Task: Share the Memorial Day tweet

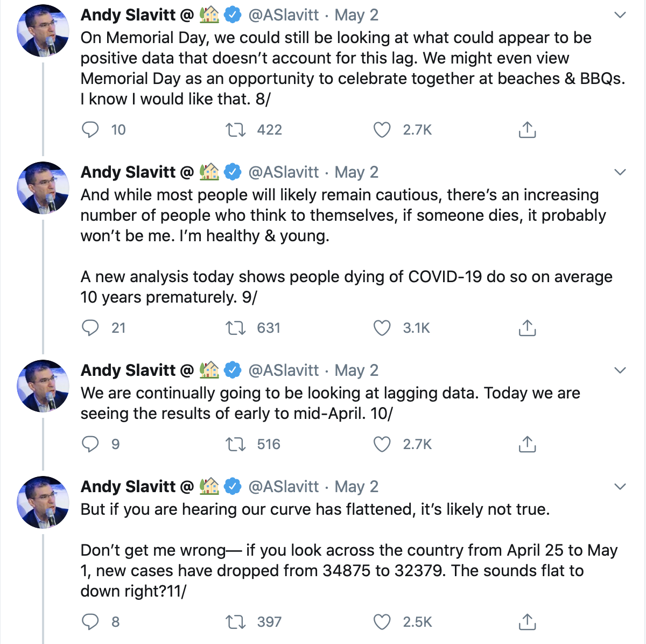Action: pos(527,130)
